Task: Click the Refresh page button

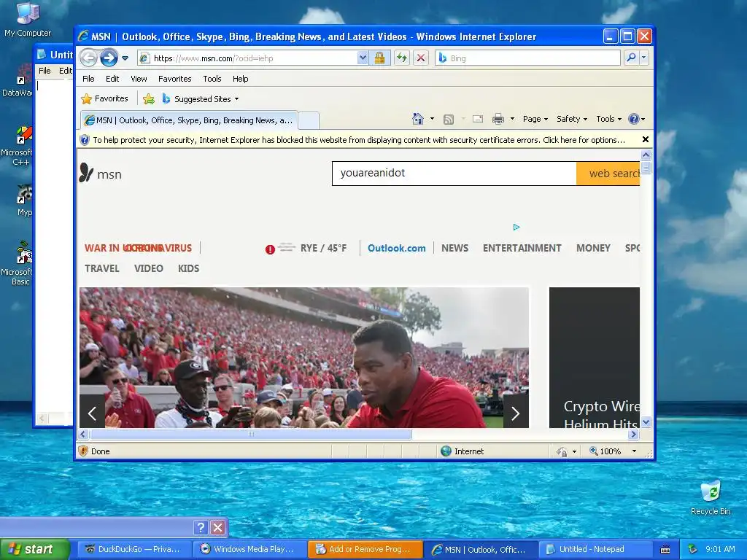Action: pos(402,58)
